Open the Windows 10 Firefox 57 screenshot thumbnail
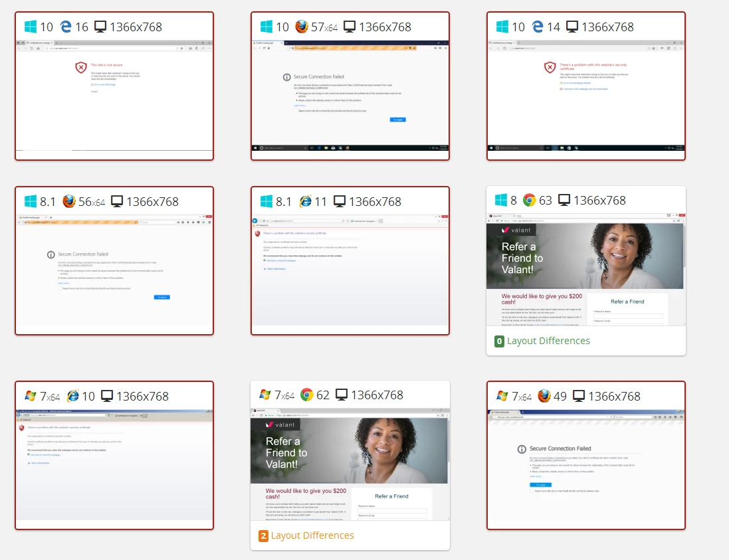Viewport: 729px width, 560px height. (350, 96)
